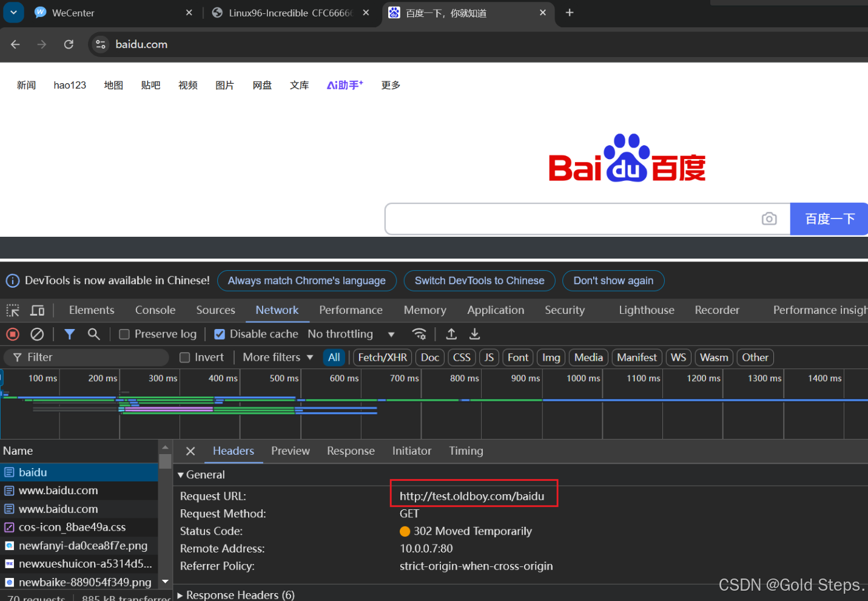Screen dimensions: 868x601
Task: Open the Sources panel
Action: [215, 310]
